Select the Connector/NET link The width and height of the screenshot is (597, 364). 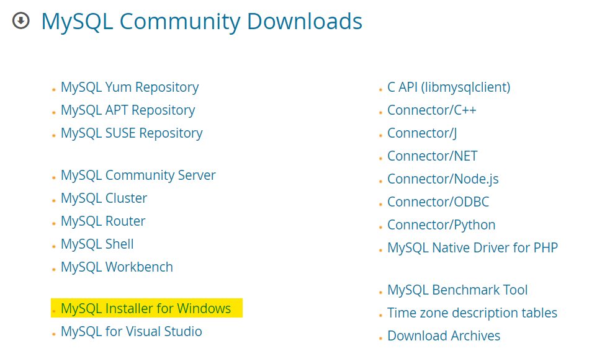(x=432, y=156)
